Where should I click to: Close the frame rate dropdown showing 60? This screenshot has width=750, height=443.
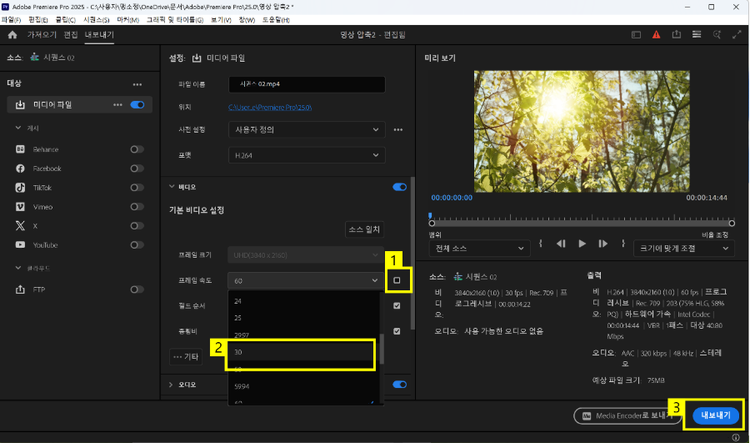pos(306,280)
